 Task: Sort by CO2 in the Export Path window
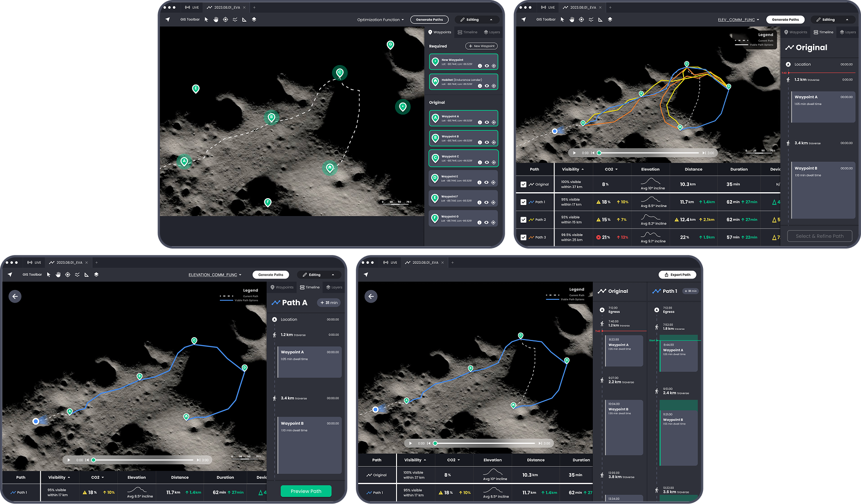454,460
